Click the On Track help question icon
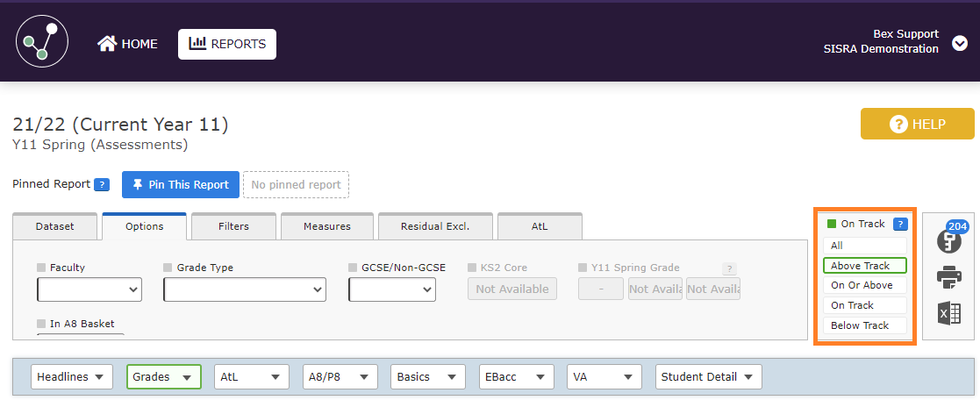 click(899, 224)
